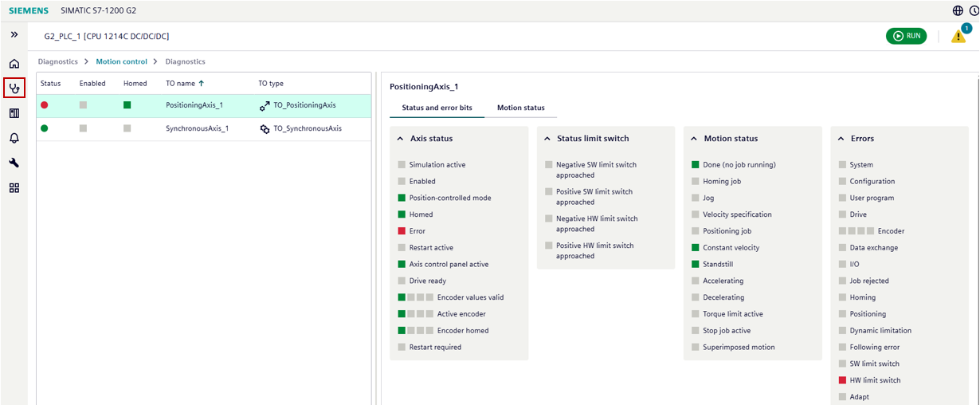The image size is (980, 405).
Task: Collapse the Motion status panel
Action: pyautogui.click(x=694, y=139)
